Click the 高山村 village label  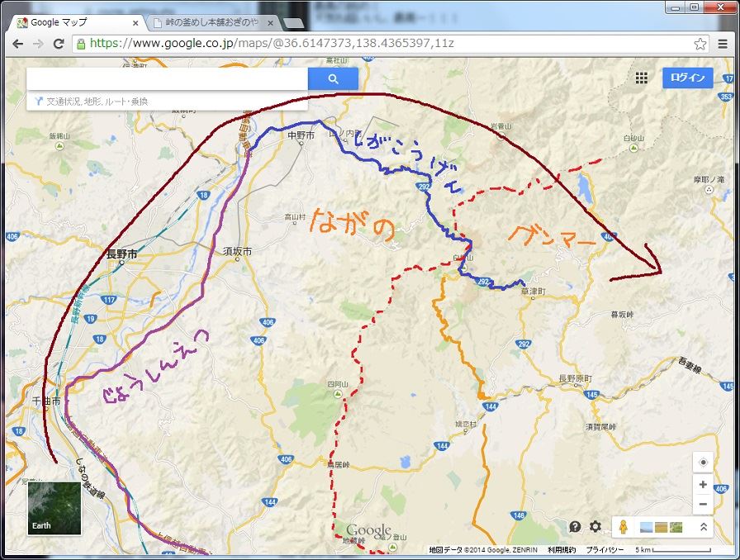(295, 217)
